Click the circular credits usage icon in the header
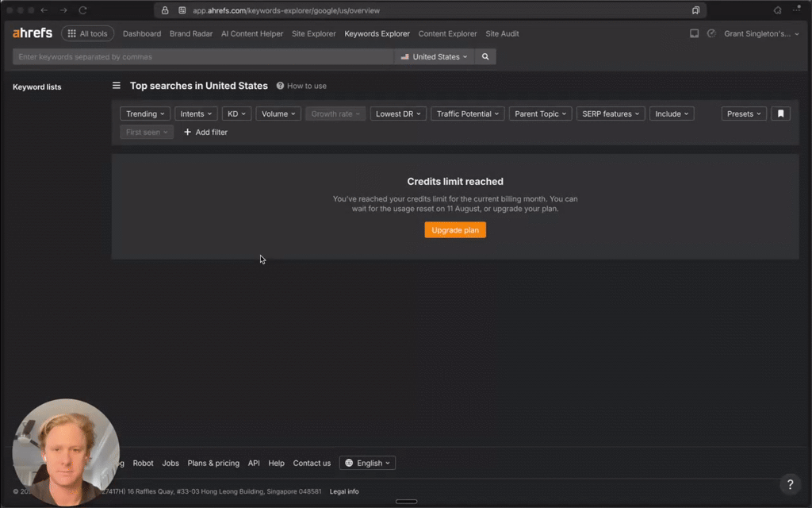Viewport: 812px width, 508px height. tap(711, 33)
